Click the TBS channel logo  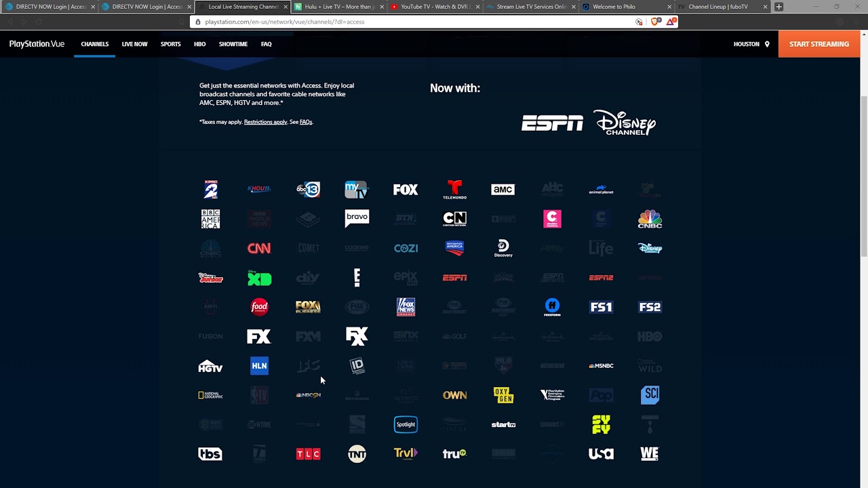210,453
